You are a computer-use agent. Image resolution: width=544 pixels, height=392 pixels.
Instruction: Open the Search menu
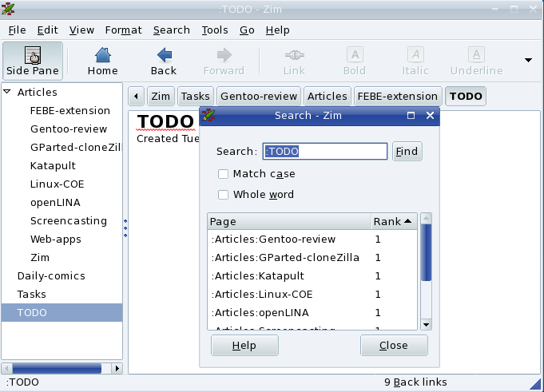(172, 30)
